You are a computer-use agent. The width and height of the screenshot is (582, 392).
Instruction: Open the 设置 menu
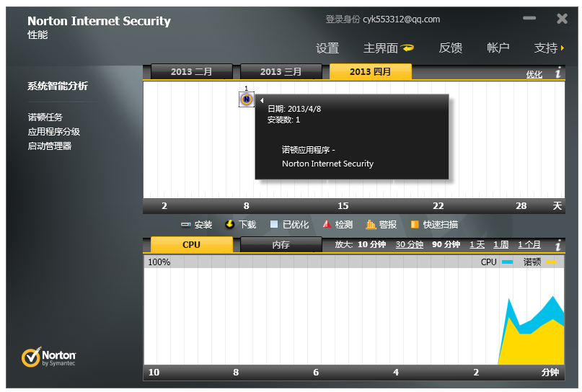point(327,48)
